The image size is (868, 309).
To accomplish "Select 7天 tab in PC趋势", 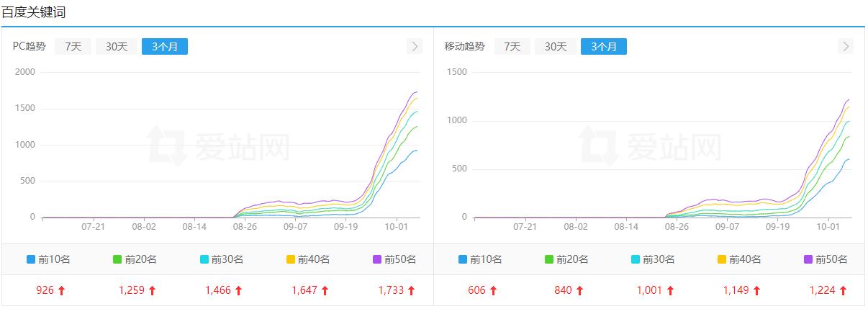I will tap(73, 47).
